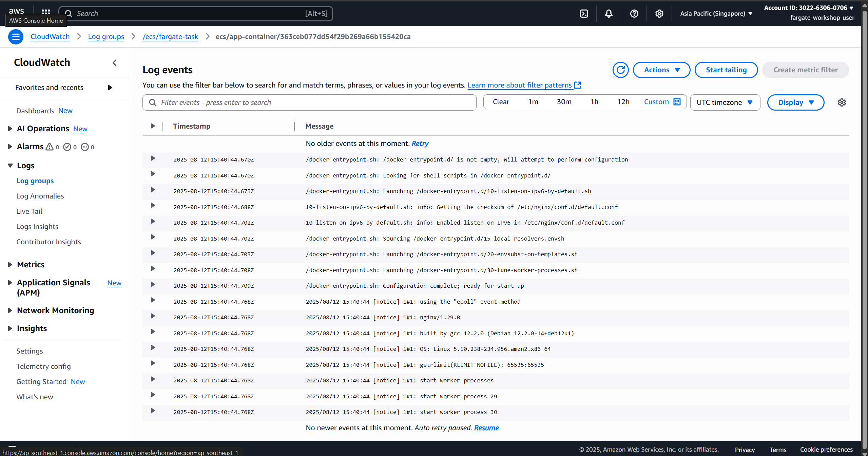The height and width of the screenshot is (456, 868).
Task: Click the AWS logo home icon
Action: pos(16,11)
